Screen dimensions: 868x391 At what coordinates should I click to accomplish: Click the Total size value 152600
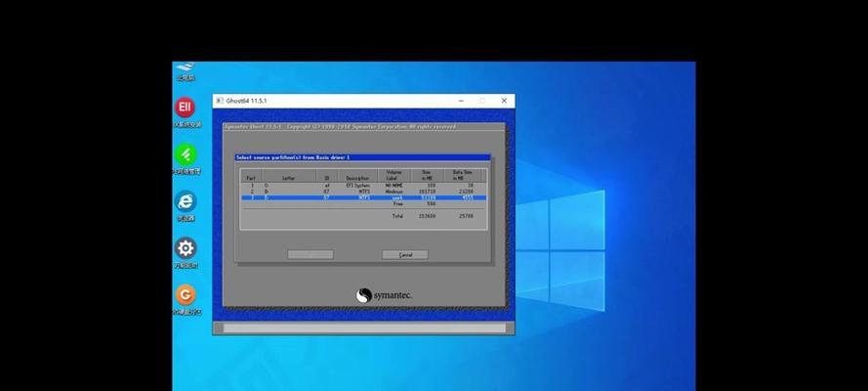(x=427, y=216)
